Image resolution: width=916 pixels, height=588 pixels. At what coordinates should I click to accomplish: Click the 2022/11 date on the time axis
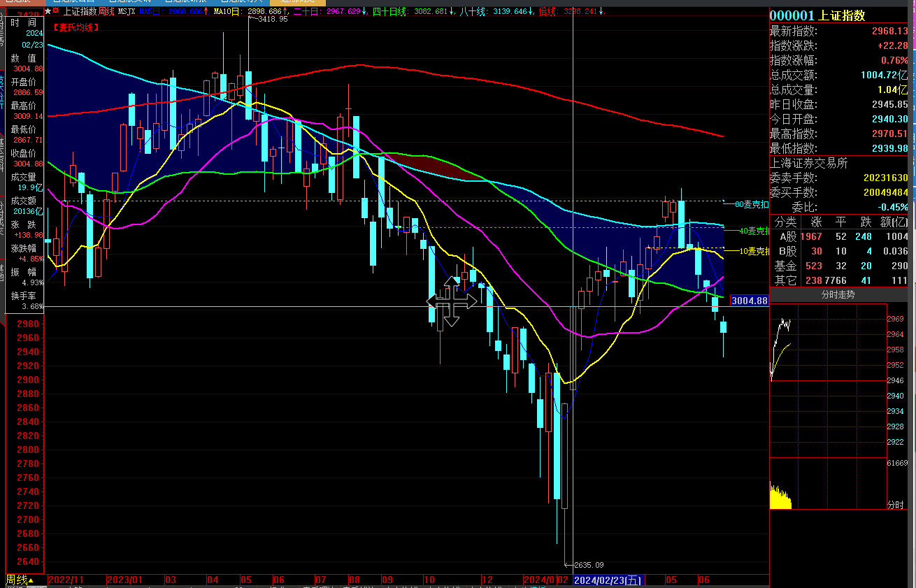[65, 580]
